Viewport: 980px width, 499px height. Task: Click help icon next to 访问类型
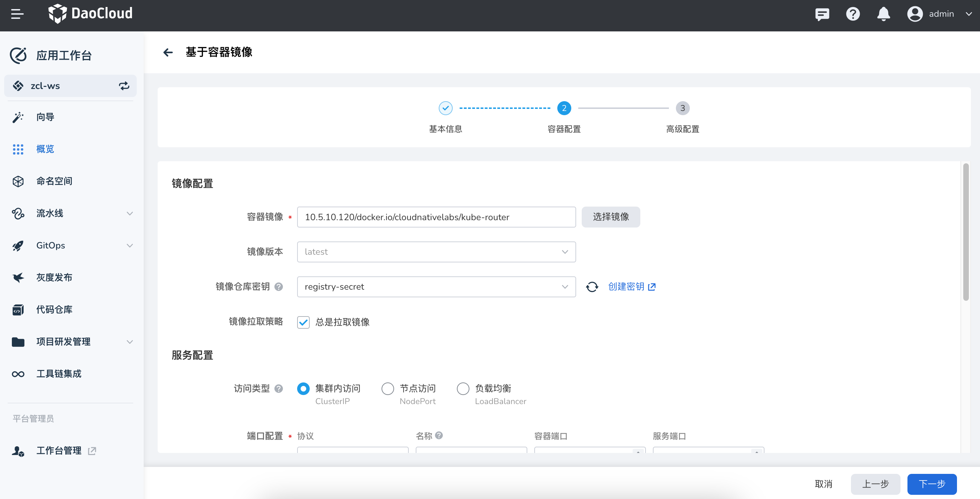279,388
